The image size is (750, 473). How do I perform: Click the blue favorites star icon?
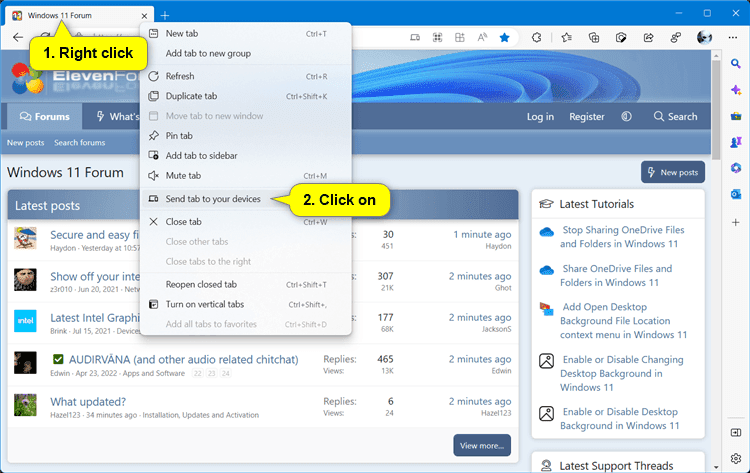click(504, 37)
